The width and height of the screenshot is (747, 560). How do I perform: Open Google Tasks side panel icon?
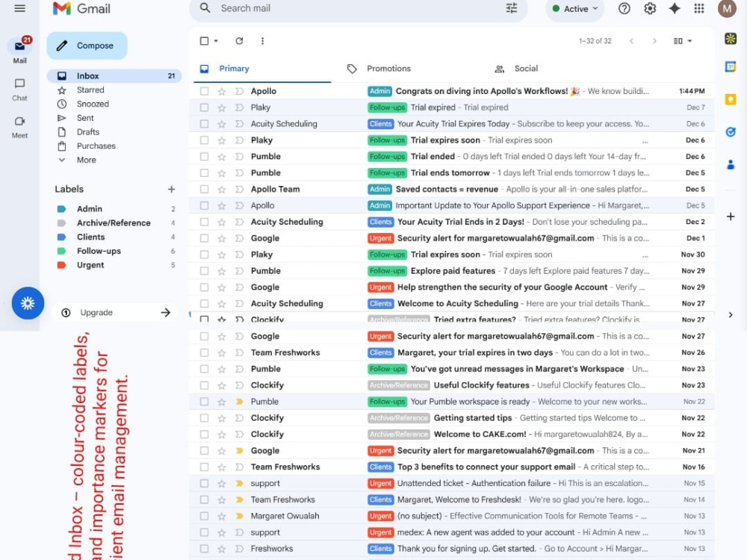(x=731, y=132)
